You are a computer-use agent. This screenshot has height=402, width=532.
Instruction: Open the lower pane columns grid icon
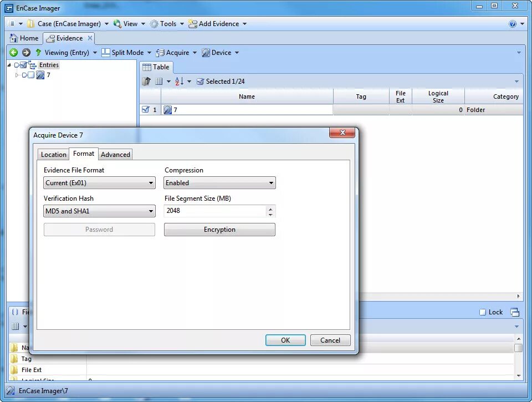point(16,326)
